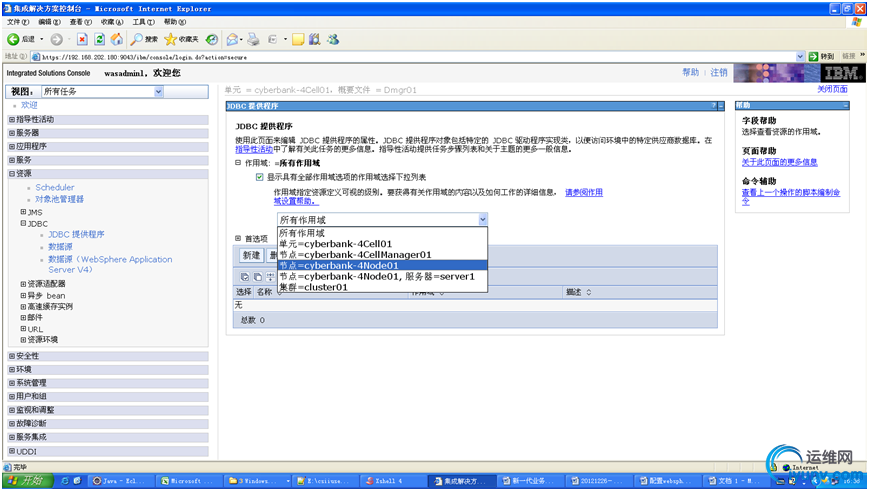Click the select-all icon above table
This screenshot has height=491, width=869.
point(244,277)
